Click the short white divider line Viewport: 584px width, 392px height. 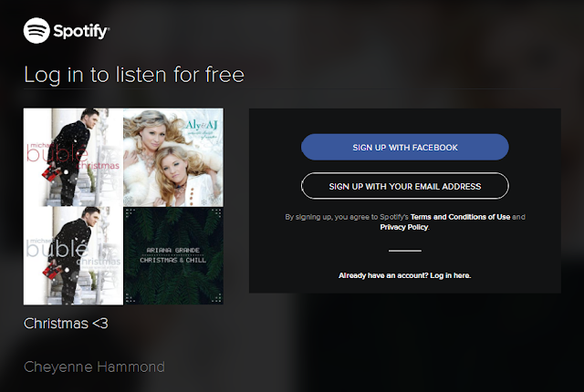coord(405,251)
